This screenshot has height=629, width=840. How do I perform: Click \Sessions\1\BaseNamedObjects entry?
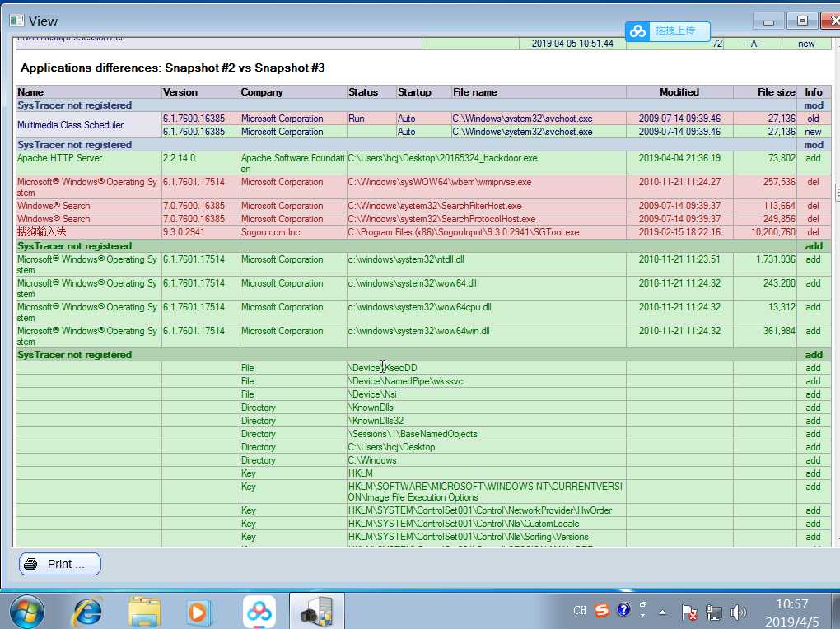(x=413, y=434)
